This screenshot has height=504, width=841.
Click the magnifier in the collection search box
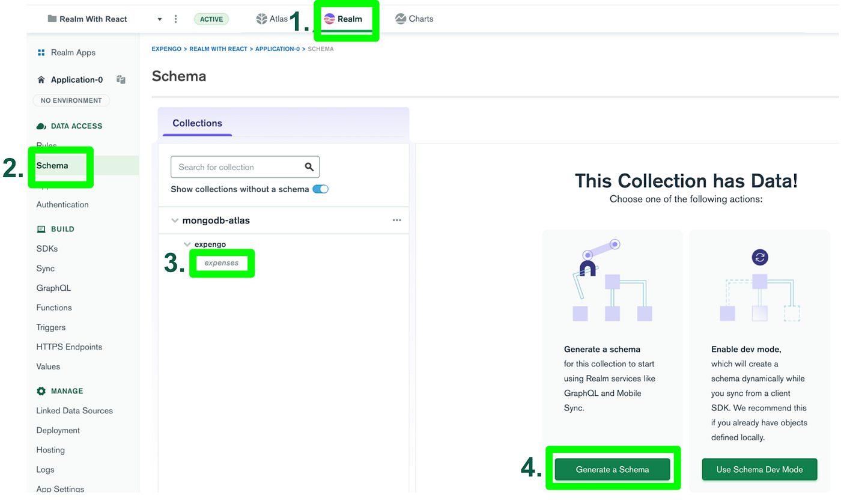pyautogui.click(x=309, y=166)
